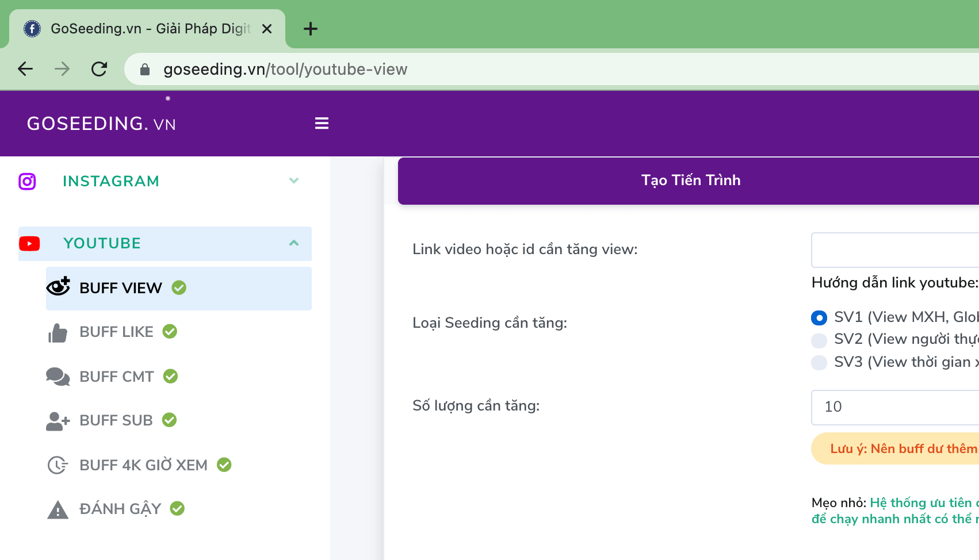
Task: Click green check next to BUFF 4K GIỜ XEM
Action: coord(224,465)
